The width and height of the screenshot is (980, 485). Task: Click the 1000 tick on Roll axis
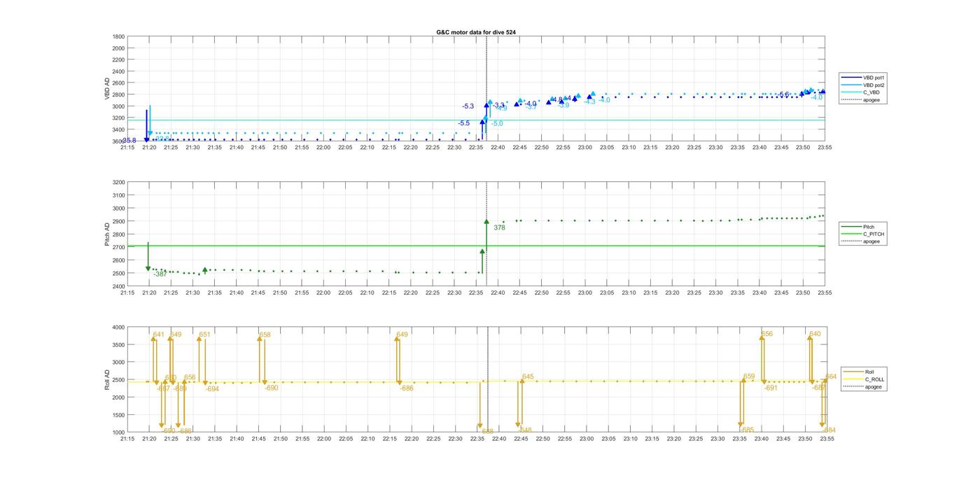tap(118, 433)
